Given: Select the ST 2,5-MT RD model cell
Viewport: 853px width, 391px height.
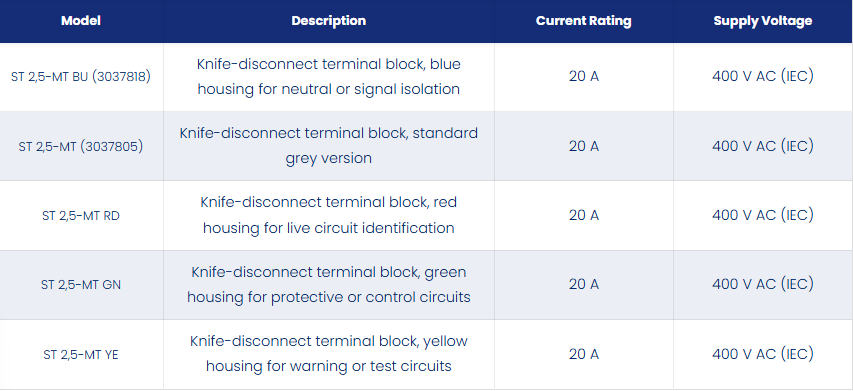Looking at the screenshot, I should pos(81,216).
